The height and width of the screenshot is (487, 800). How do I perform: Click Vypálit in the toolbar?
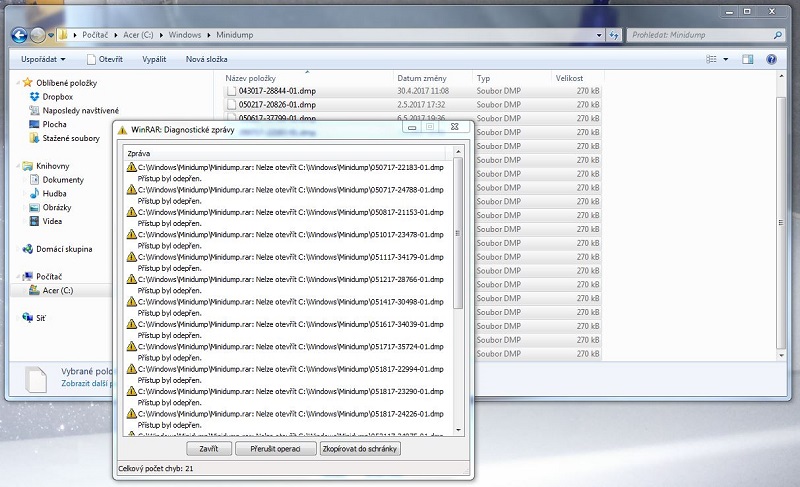point(154,60)
